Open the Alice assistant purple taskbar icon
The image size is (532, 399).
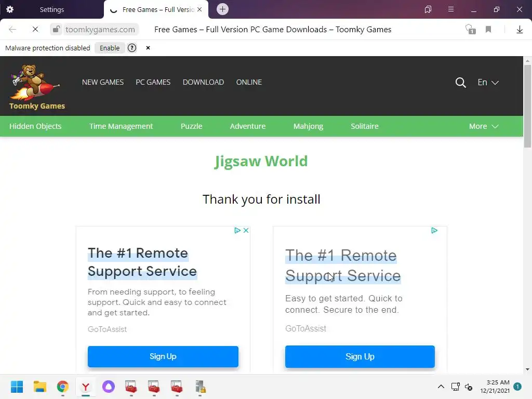109,387
